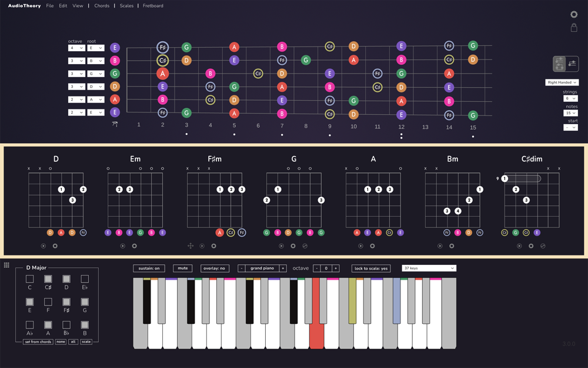Toggle the E♭ note checkbox
This screenshot has height=368, width=588.
[x=85, y=279]
